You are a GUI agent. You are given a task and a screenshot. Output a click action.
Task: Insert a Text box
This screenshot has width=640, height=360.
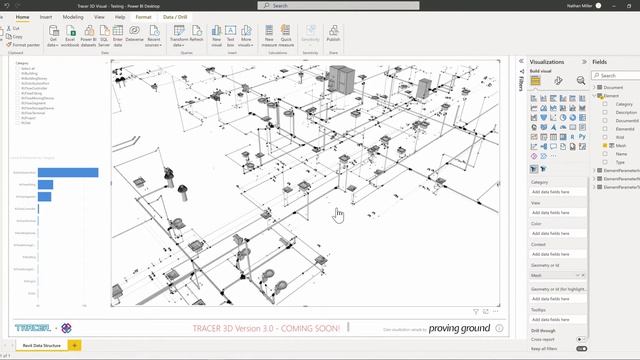pyautogui.click(x=230, y=36)
